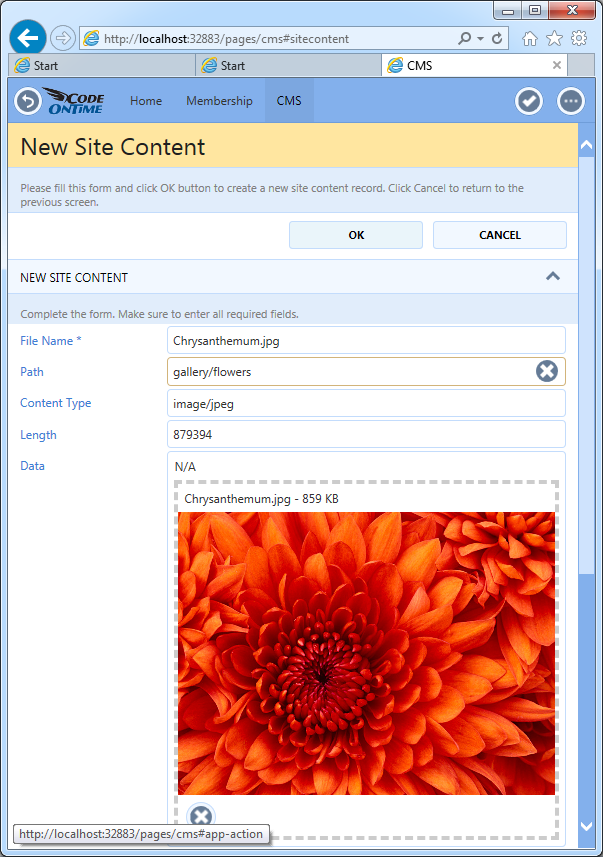Click the address bar URL text

click(226, 39)
